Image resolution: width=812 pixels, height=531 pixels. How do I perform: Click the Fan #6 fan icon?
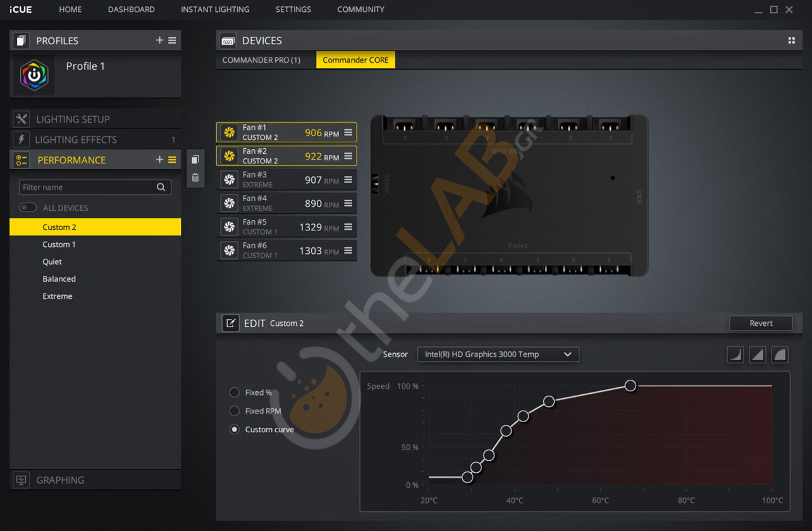pyautogui.click(x=230, y=250)
